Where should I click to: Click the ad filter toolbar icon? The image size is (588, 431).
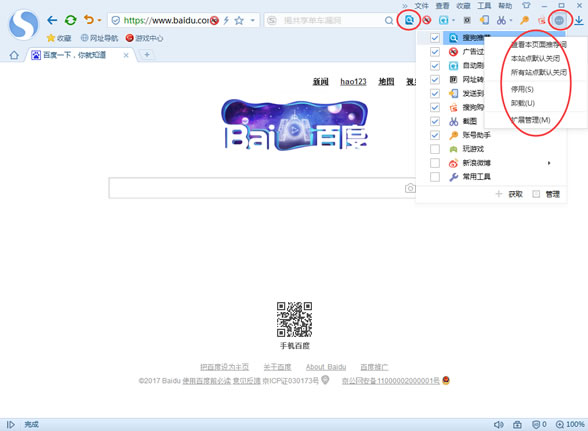pyautogui.click(x=426, y=20)
